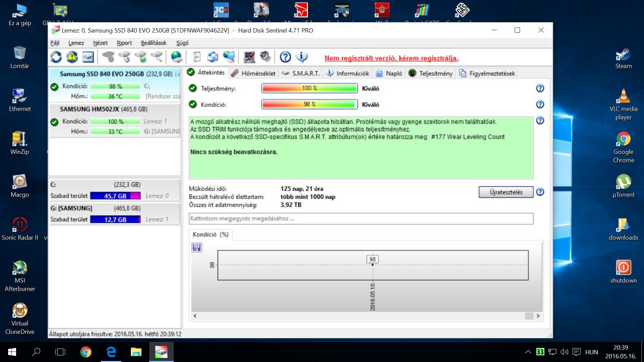Select the G: [SAMSUNG] partition entry
The height and width of the screenshot is (362, 644).
(x=115, y=213)
